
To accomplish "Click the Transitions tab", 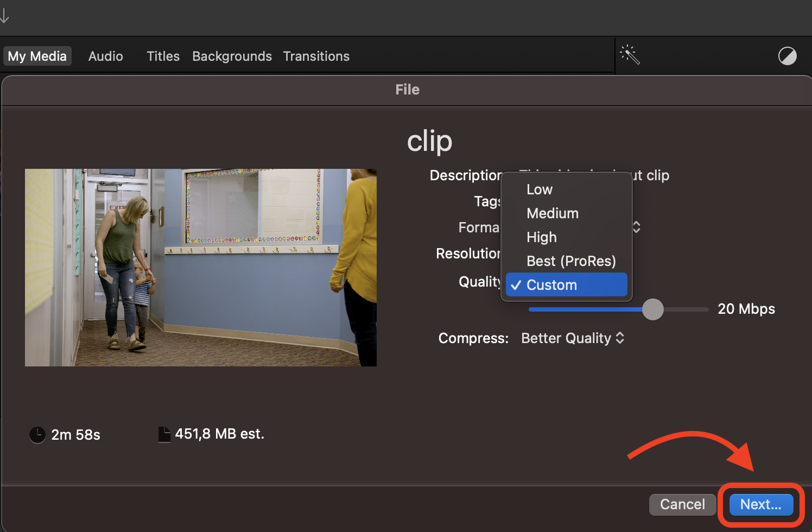I will 316,56.
